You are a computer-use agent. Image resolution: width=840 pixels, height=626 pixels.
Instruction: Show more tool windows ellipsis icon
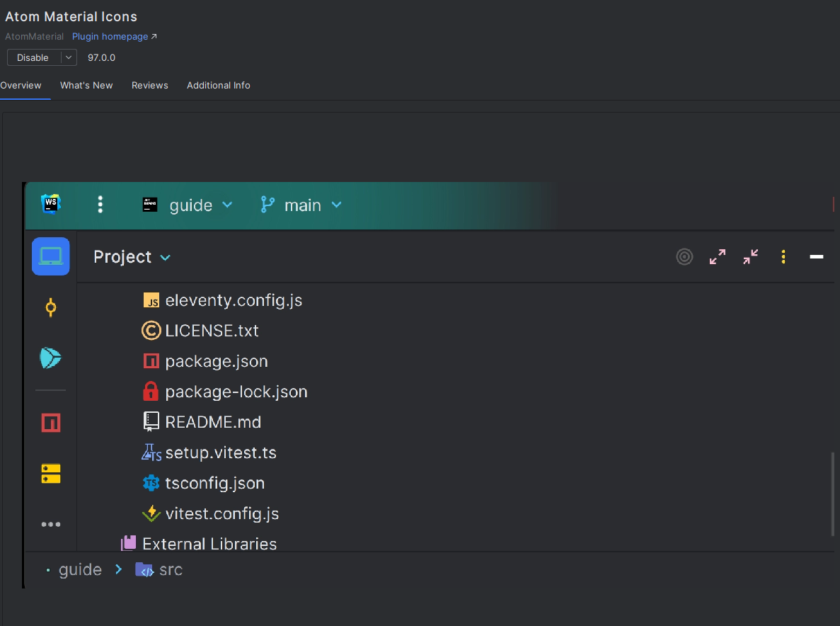click(x=51, y=524)
